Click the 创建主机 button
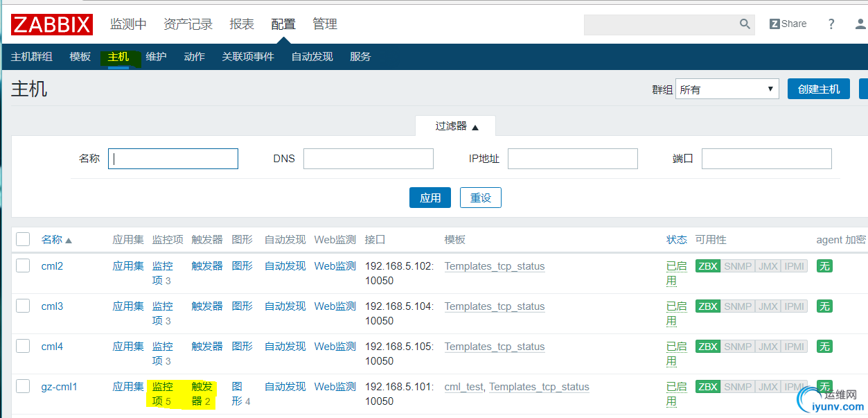Screen dimensions: 868x418 819,89
